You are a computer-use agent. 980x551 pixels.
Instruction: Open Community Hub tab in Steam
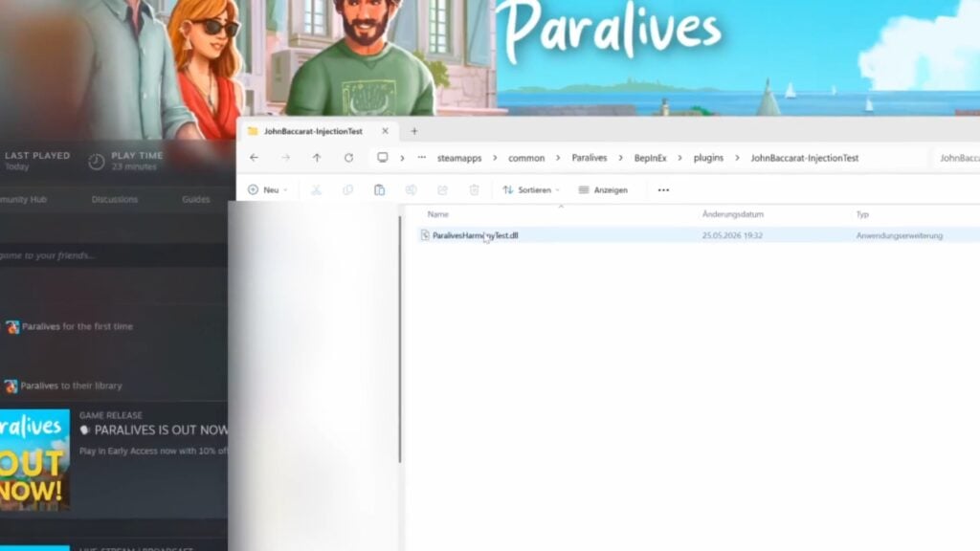coord(23,199)
